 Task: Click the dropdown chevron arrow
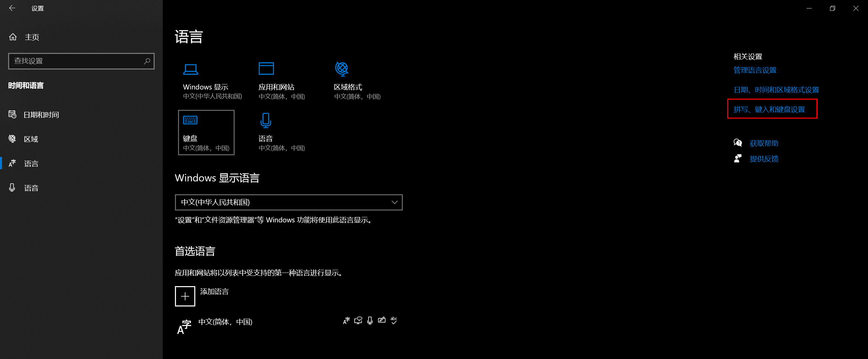click(394, 202)
